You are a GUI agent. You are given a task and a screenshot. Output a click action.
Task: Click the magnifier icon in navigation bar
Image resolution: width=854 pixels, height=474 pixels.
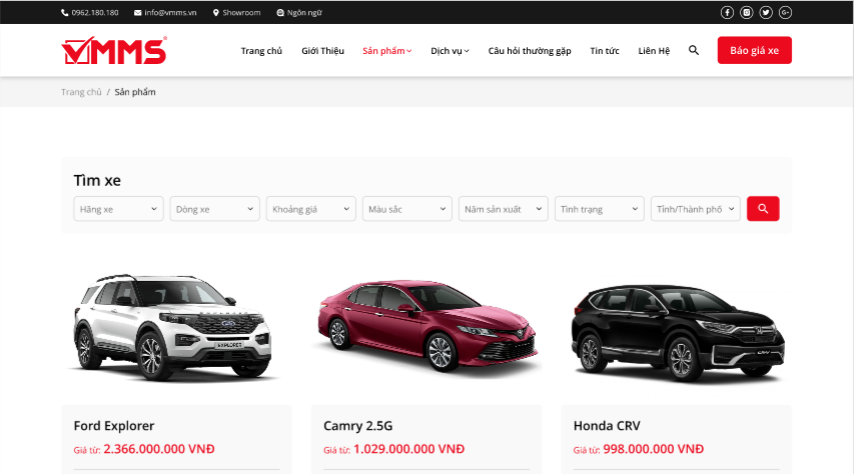coord(694,50)
